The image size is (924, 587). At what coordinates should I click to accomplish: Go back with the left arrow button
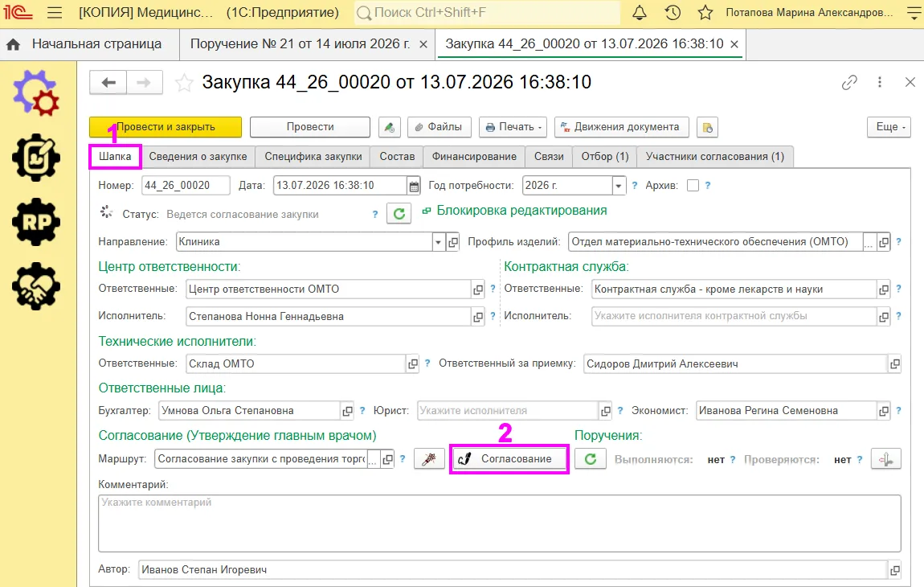click(x=108, y=83)
